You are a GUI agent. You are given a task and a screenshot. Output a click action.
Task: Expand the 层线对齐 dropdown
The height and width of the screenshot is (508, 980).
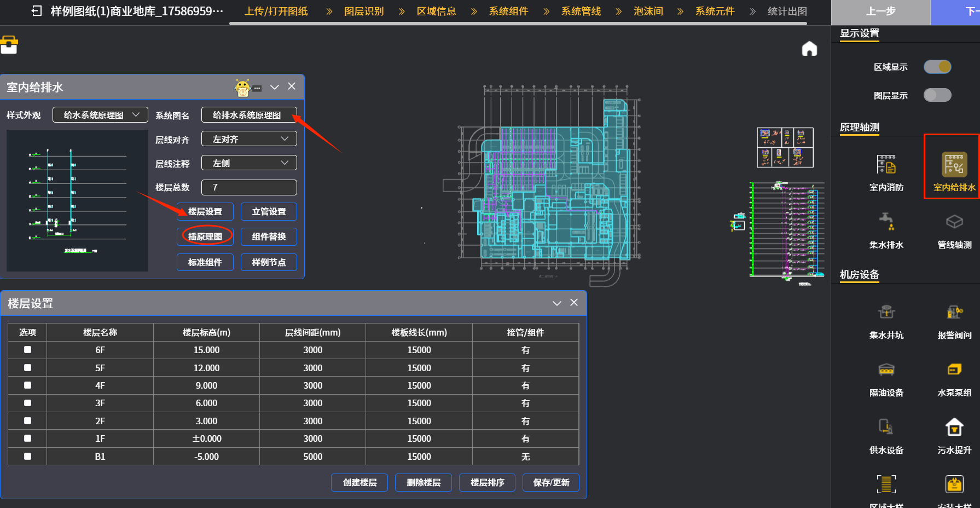click(249, 139)
